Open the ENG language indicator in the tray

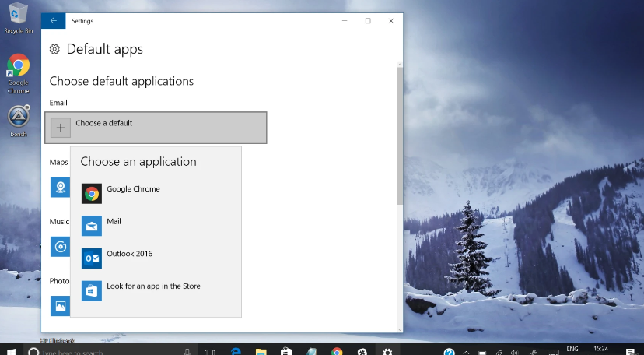click(x=572, y=349)
